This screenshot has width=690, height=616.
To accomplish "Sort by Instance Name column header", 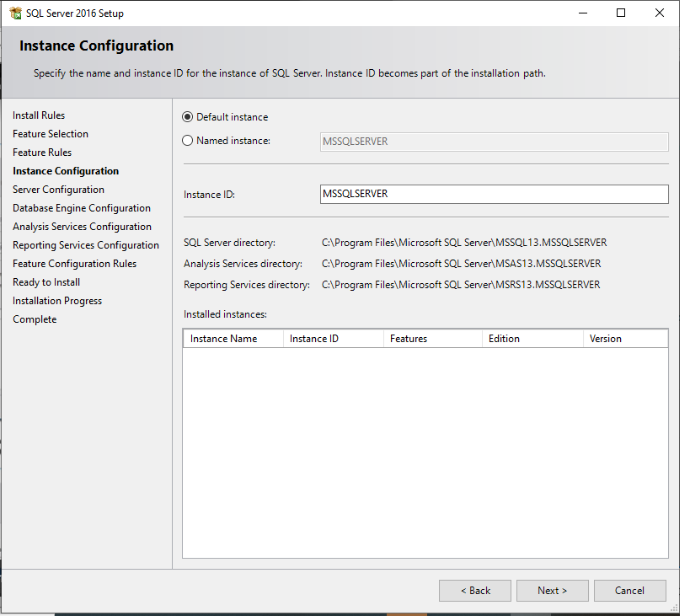I will (x=233, y=339).
